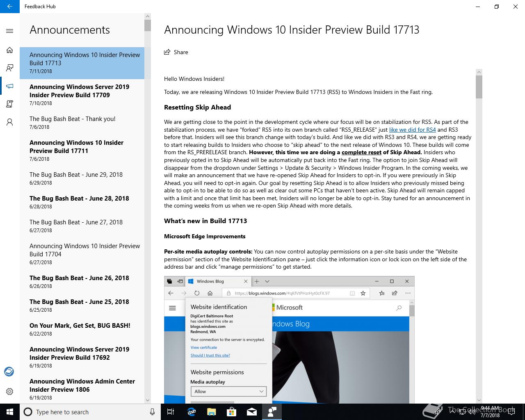Click article scrollbar down arrow
Viewport: 525px width, 420px height.
[479, 400]
